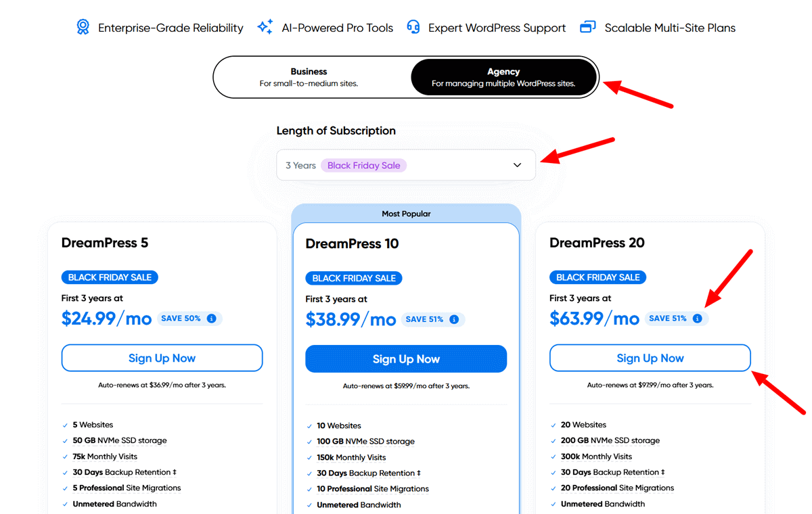The height and width of the screenshot is (514, 812).
Task: Select the DreamPress 10 Most Popular tab
Action: [x=406, y=213]
